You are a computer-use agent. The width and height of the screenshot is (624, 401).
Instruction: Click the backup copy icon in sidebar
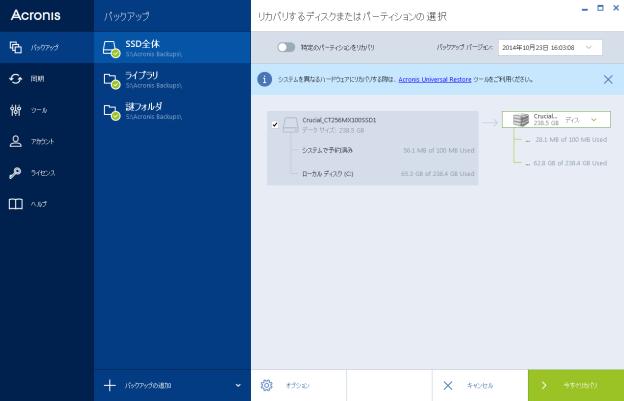click(x=16, y=47)
